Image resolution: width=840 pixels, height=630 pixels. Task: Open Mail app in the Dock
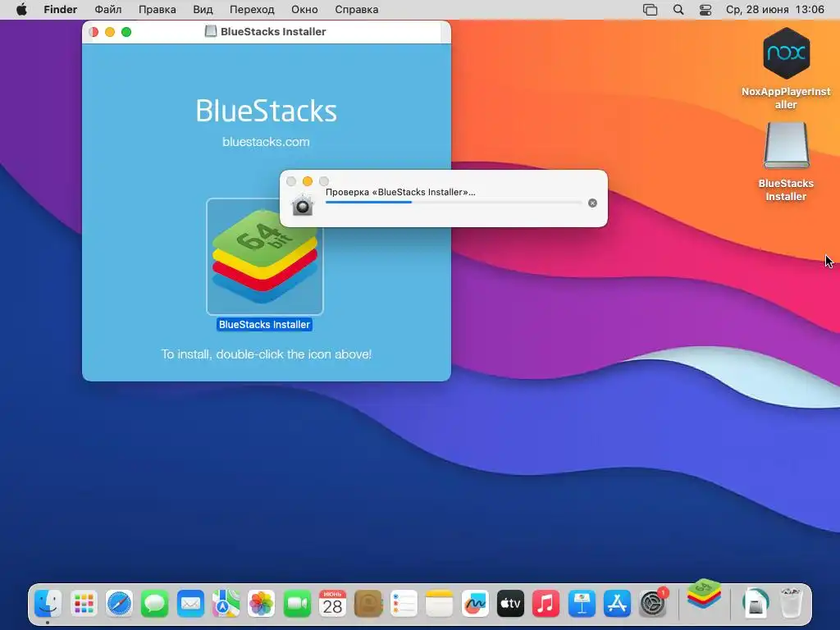[x=190, y=605]
